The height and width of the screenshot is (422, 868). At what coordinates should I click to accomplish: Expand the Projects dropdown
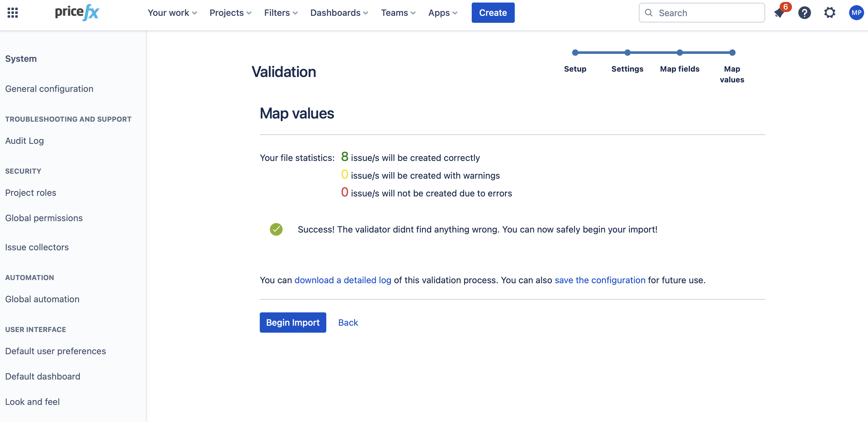[230, 13]
